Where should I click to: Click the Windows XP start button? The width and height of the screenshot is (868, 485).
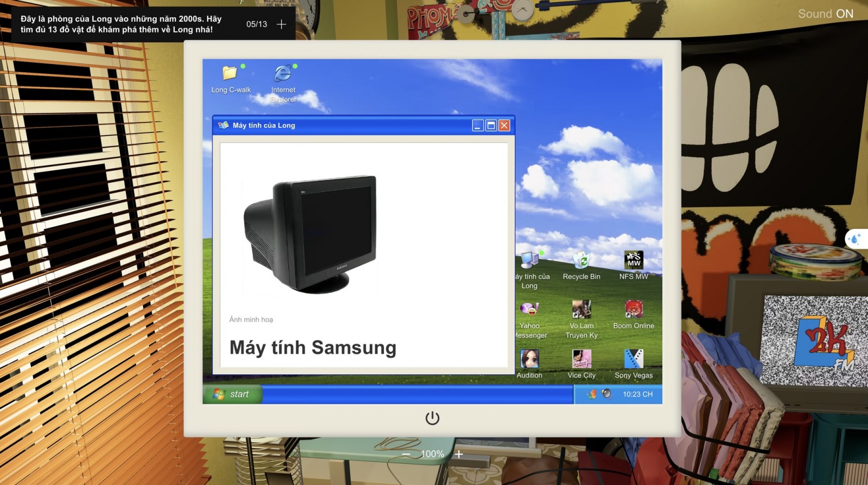point(232,394)
